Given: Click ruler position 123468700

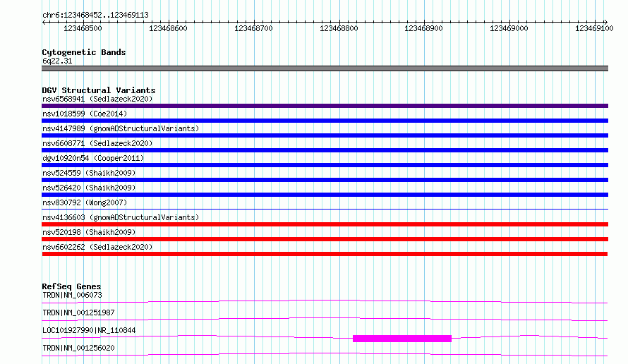Looking at the screenshot, I should click(x=253, y=28).
